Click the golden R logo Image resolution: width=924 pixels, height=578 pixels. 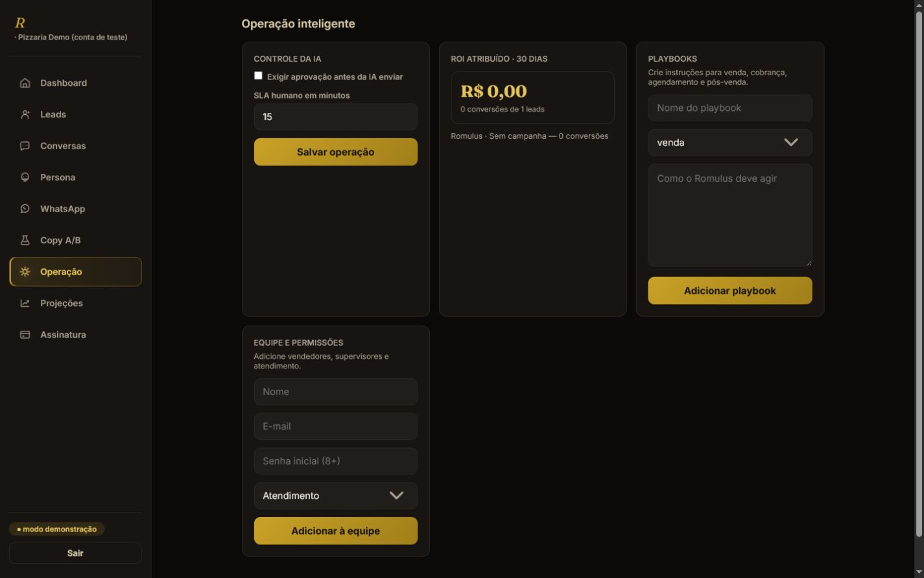[19, 23]
